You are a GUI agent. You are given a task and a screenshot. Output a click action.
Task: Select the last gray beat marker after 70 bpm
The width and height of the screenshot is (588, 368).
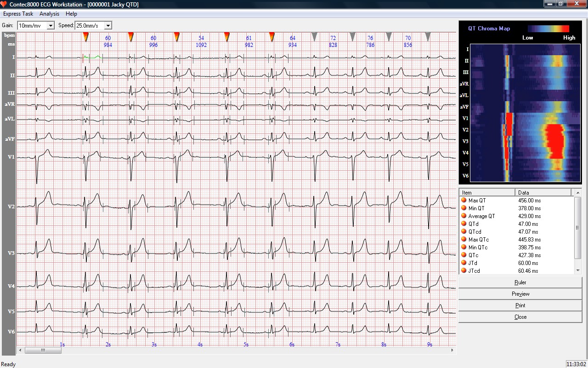pos(428,36)
